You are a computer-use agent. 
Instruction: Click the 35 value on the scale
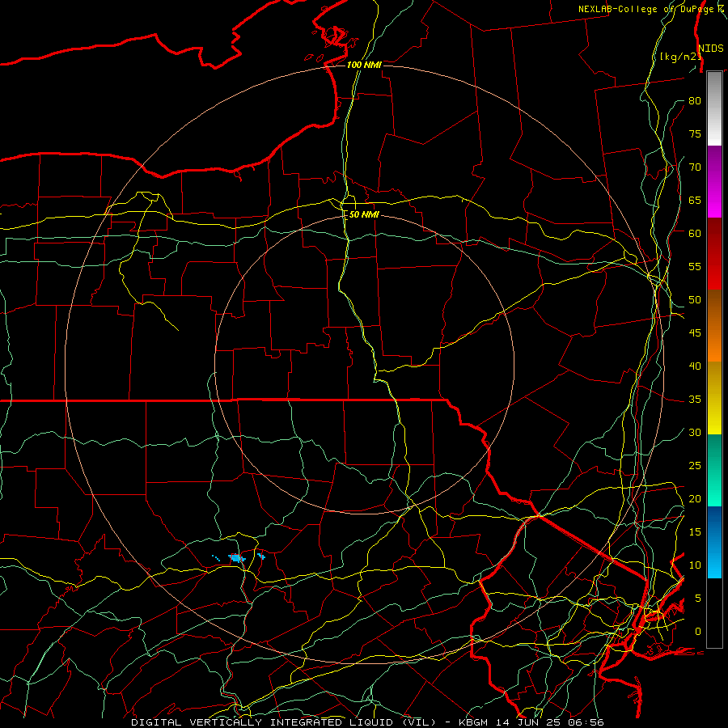click(695, 400)
